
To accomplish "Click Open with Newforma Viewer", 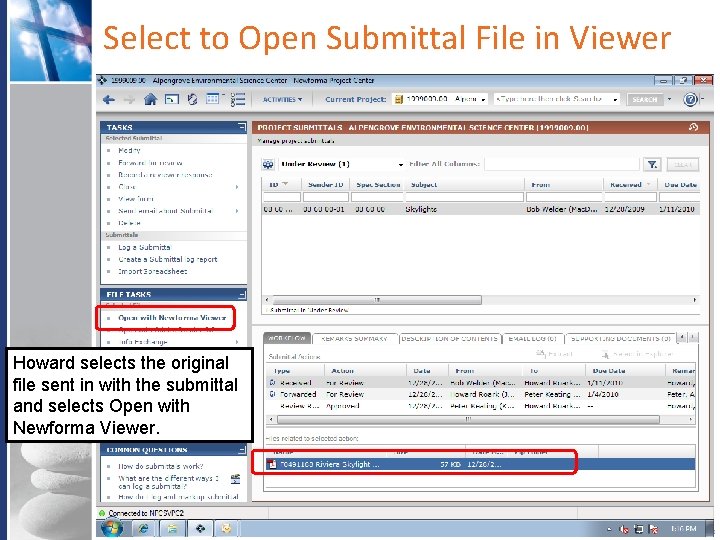I will (172, 317).
